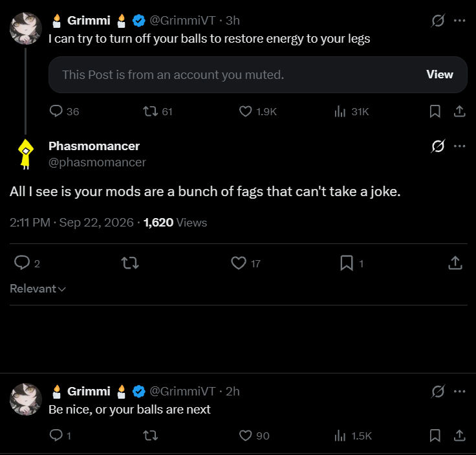
Task: Open Grok icon on top post
Action: pyautogui.click(x=438, y=21)
